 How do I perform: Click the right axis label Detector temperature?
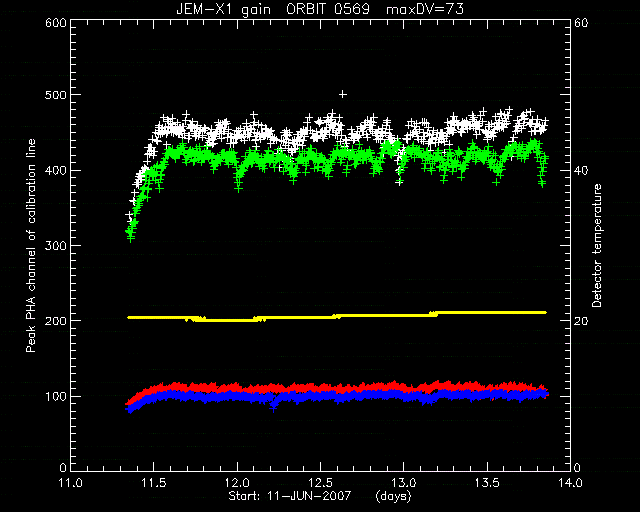tap(597, 246)
